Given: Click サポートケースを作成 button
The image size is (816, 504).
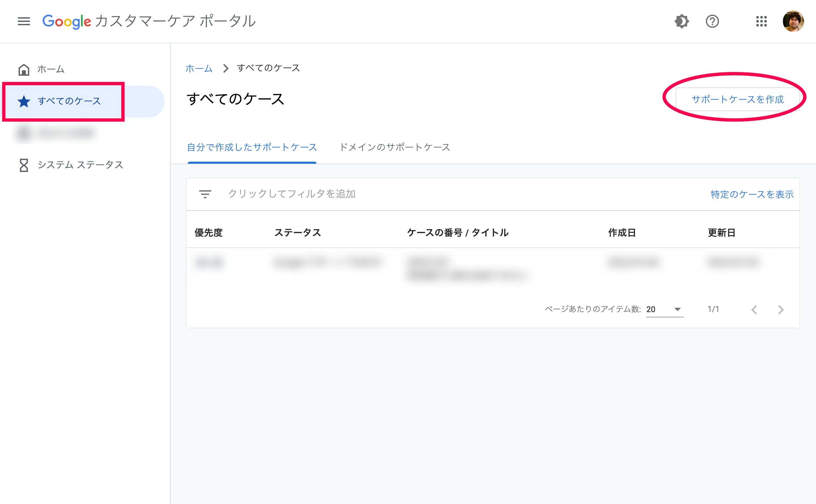Looking at the screenshot, I should pos(737,99).
